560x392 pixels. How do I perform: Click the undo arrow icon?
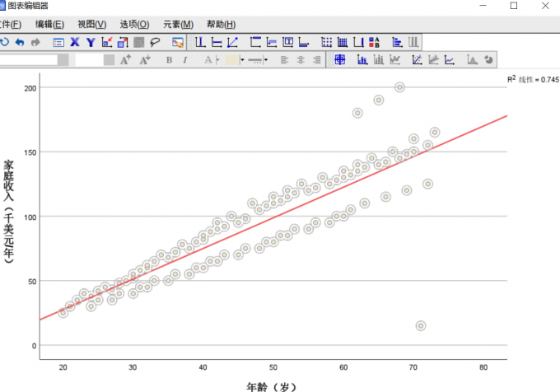(x=20, y=42)
